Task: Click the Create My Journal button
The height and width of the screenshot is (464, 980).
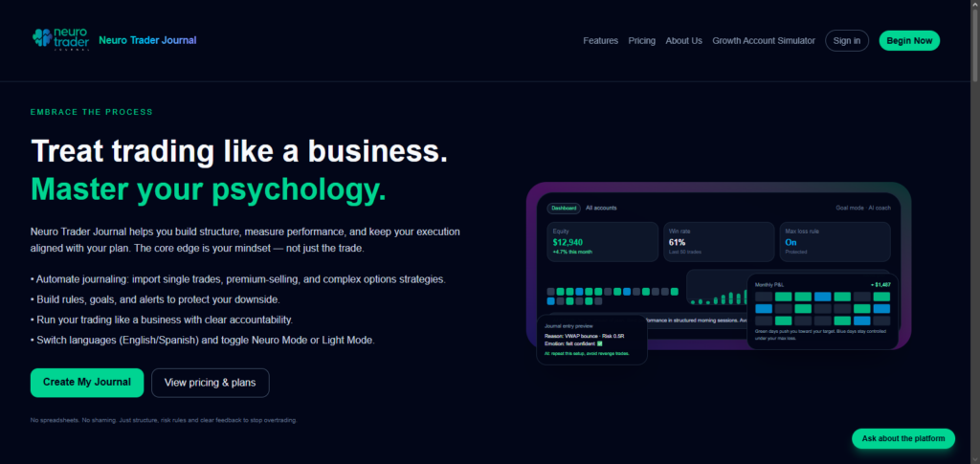Action: [87, 383]
